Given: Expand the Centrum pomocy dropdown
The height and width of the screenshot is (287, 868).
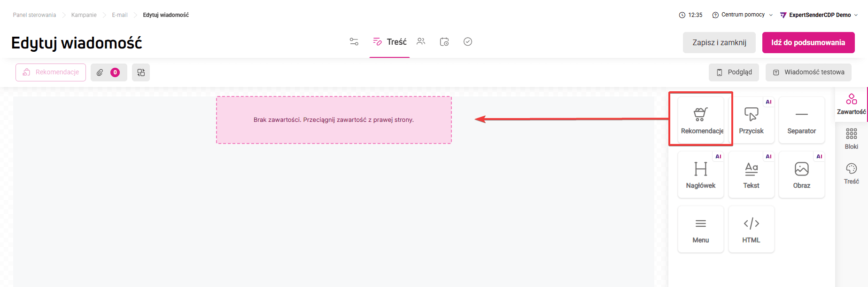Looking at the screenshot, I should [743, 15].
